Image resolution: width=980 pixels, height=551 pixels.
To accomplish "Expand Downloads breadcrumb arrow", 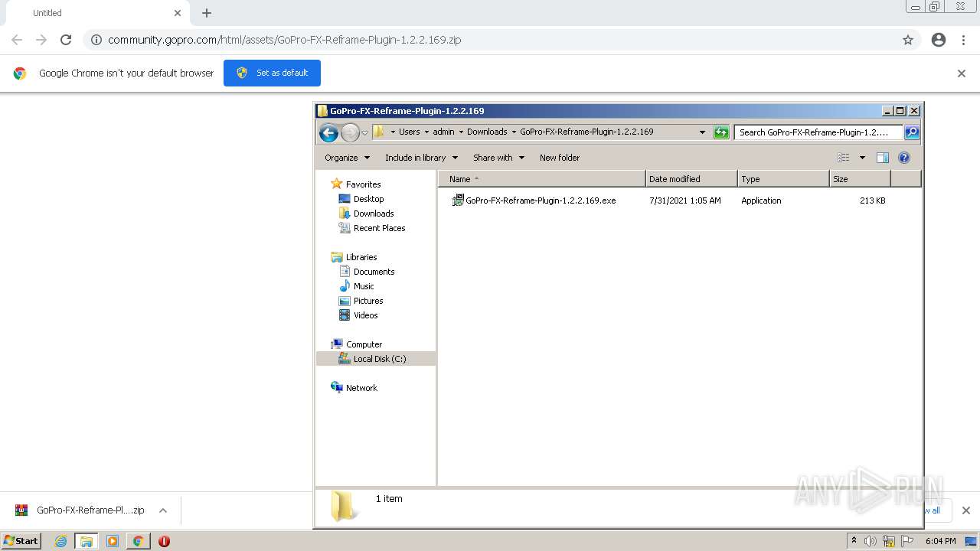I will [514, 132].
